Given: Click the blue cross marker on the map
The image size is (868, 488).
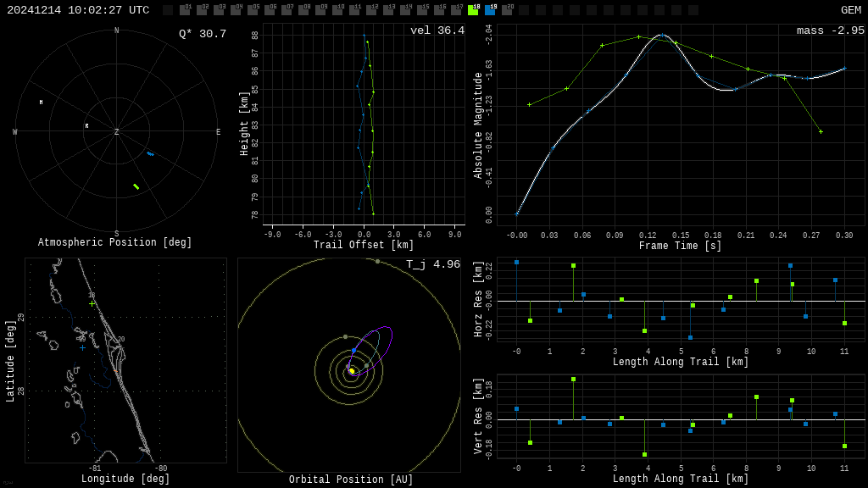Looking at the screenshot, I should pyautogui.click(x=82, y=347).
